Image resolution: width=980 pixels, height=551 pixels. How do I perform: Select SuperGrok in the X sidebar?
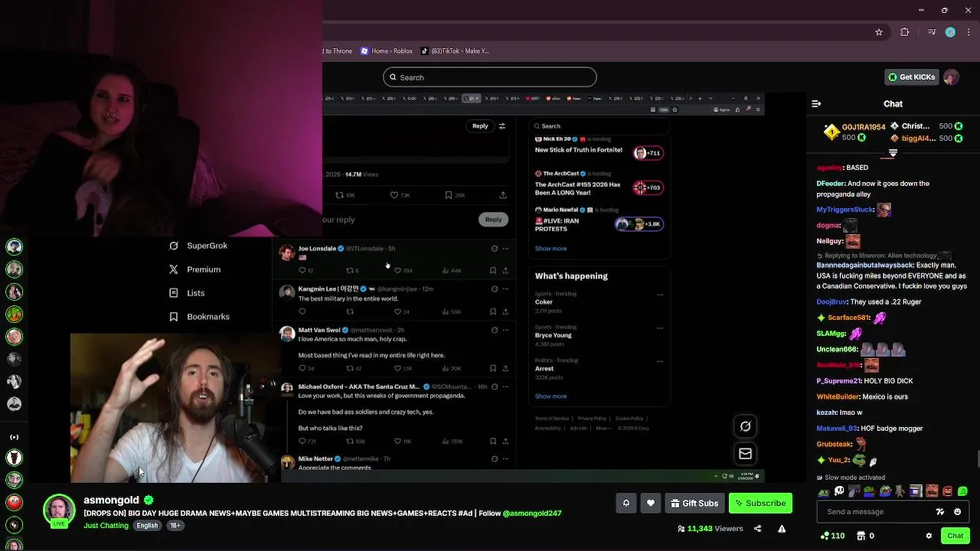coord(198,246)
